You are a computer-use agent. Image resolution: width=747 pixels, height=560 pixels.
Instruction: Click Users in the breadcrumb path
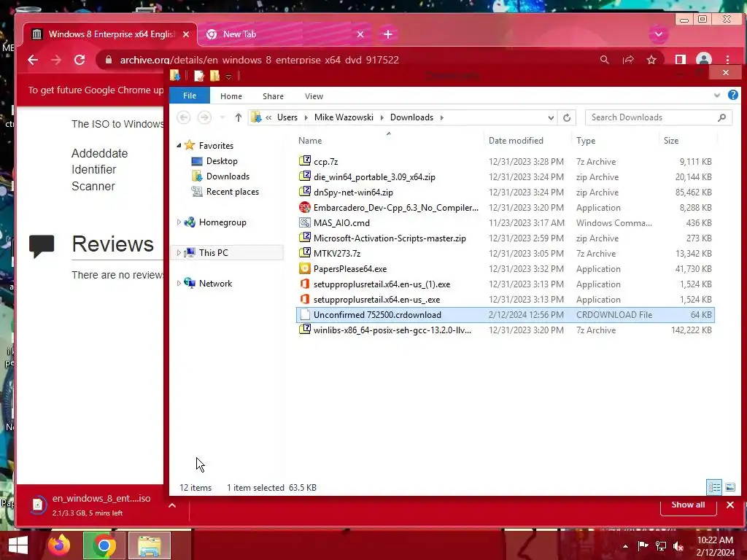[287, 117]
